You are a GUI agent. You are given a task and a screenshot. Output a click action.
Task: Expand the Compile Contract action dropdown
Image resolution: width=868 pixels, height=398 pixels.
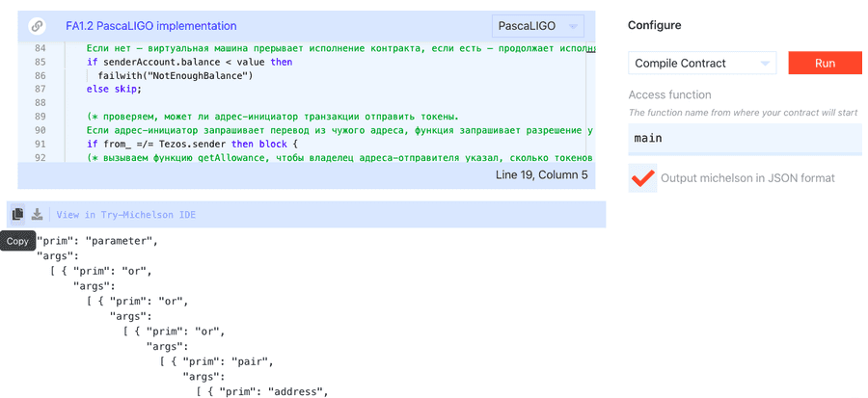(x=702, y=64)
